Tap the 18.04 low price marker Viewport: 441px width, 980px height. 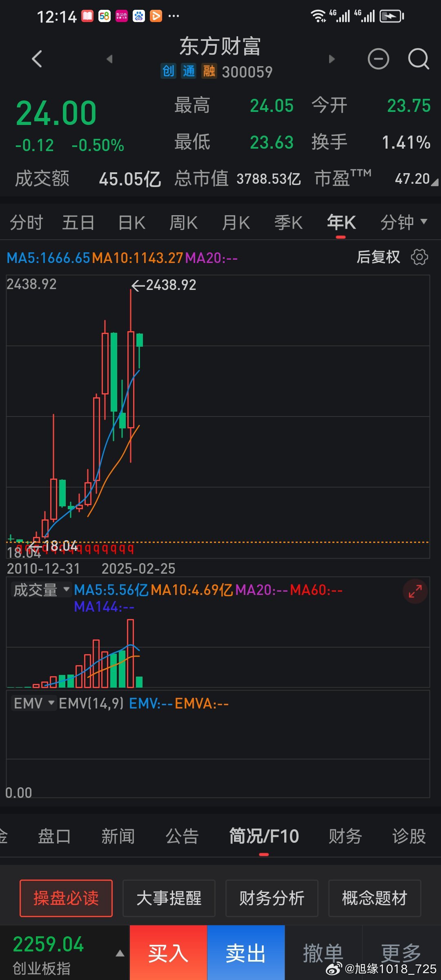click(x=53, y=546)
